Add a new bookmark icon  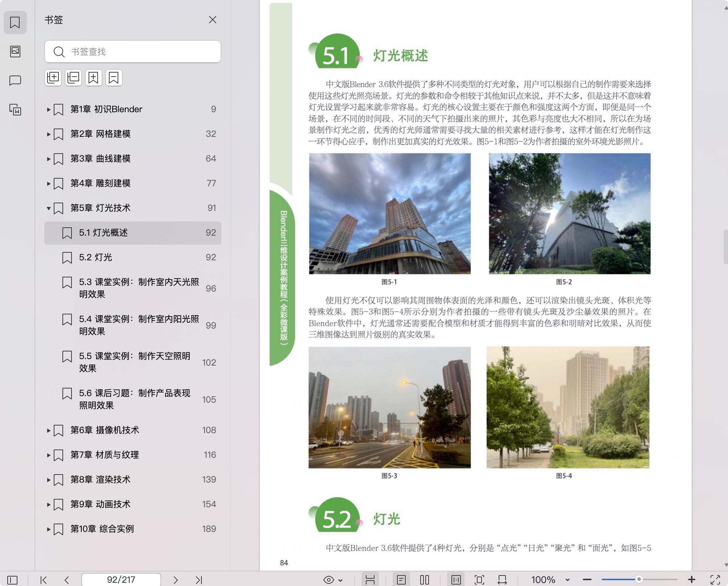click(x=94, y=78)
